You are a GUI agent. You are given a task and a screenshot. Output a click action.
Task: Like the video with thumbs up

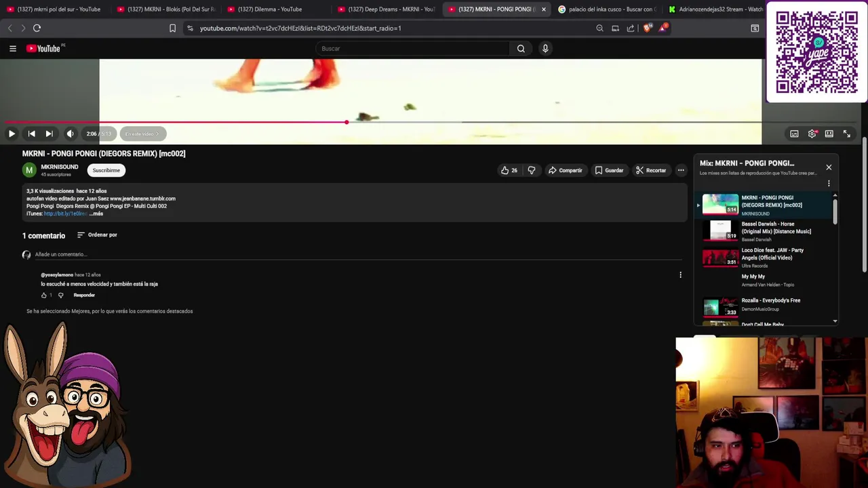[509, 170]
